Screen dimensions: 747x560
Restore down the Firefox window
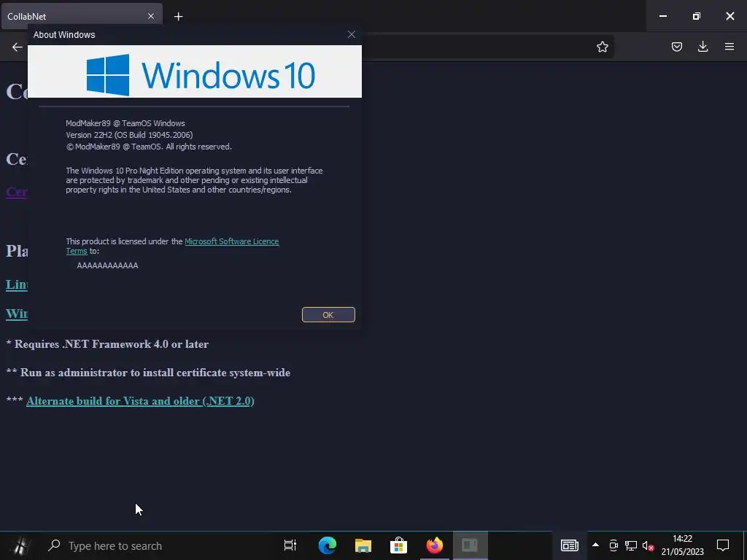tap(697, 16)
